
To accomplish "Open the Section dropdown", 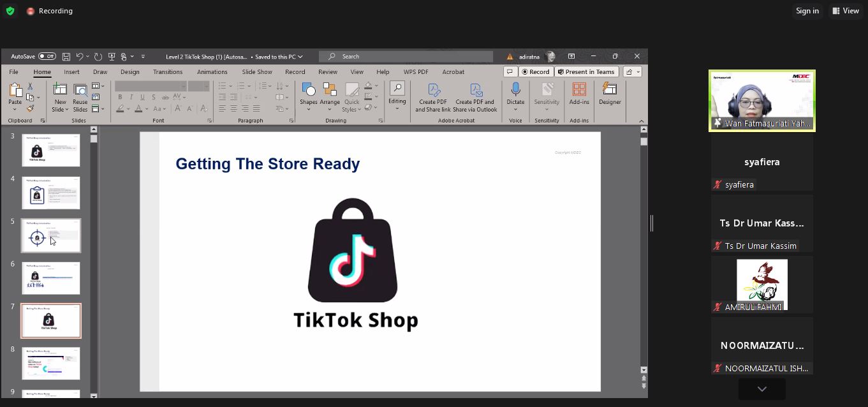I will point(98,108).
